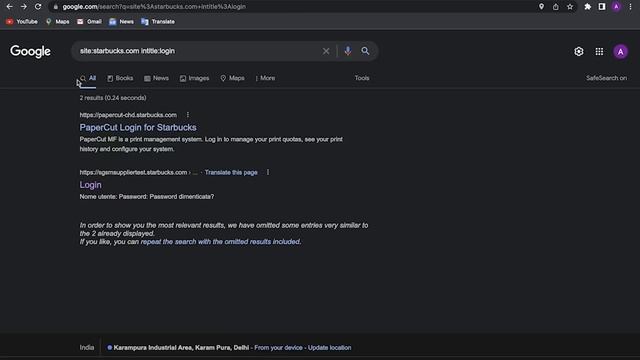Switch to the Maps results tab
Viewport: 640px width, 360px height.
click(x=232, y=78)
